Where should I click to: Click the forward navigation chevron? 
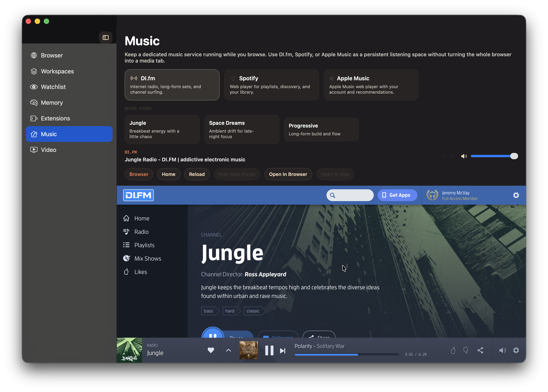pyautogui.click(x=452, y=156)
